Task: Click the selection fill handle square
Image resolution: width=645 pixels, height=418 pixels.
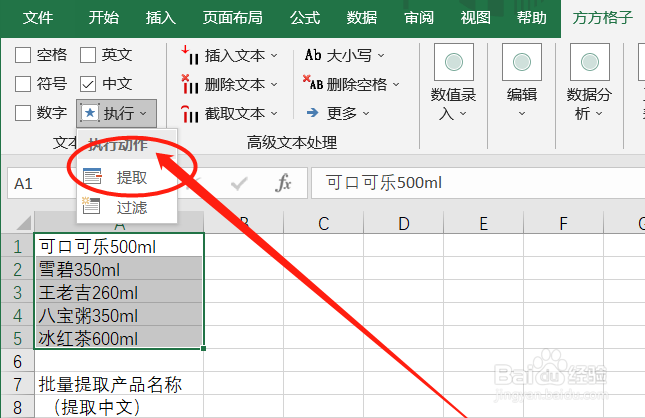Action: click(x=204, y=348)
